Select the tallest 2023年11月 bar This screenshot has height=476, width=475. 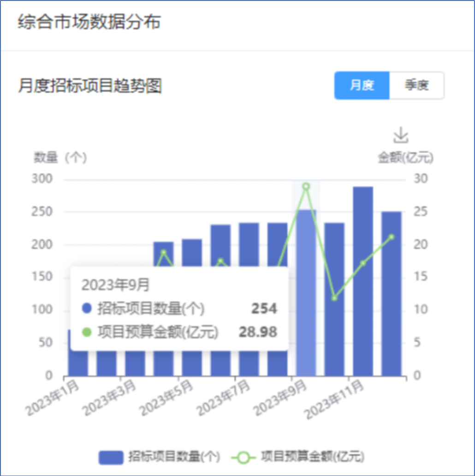click(363, 281)
